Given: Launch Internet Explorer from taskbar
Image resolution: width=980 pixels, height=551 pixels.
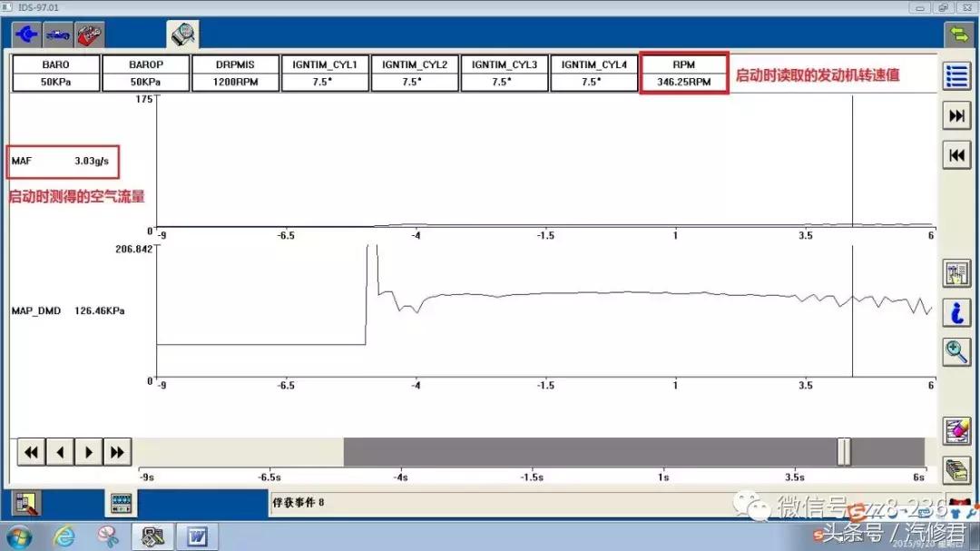Looking at the screenshot, I should coord(64,536).
